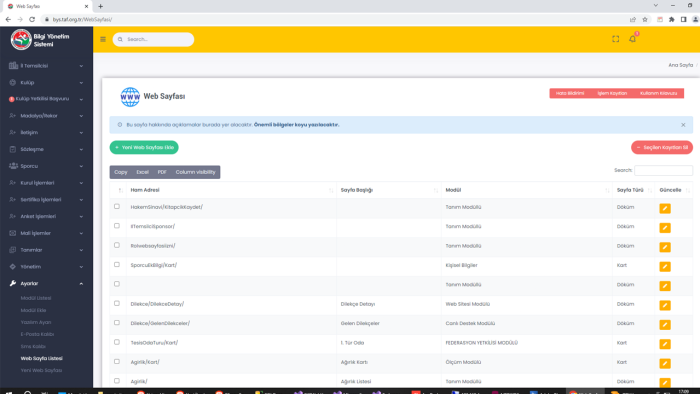Click the PDF export button
Viewport: 700px width, 394px height.
click(x=162, y=172)
